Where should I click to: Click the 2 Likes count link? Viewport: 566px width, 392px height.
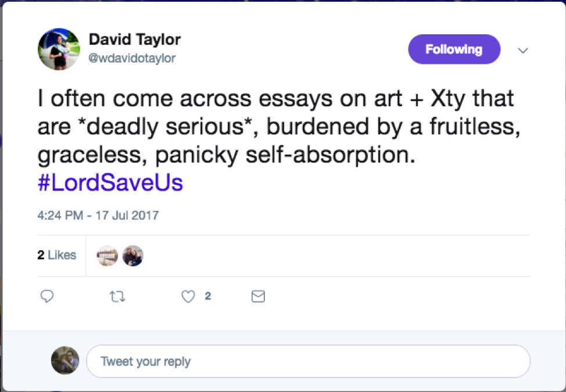tap(56, 255)
